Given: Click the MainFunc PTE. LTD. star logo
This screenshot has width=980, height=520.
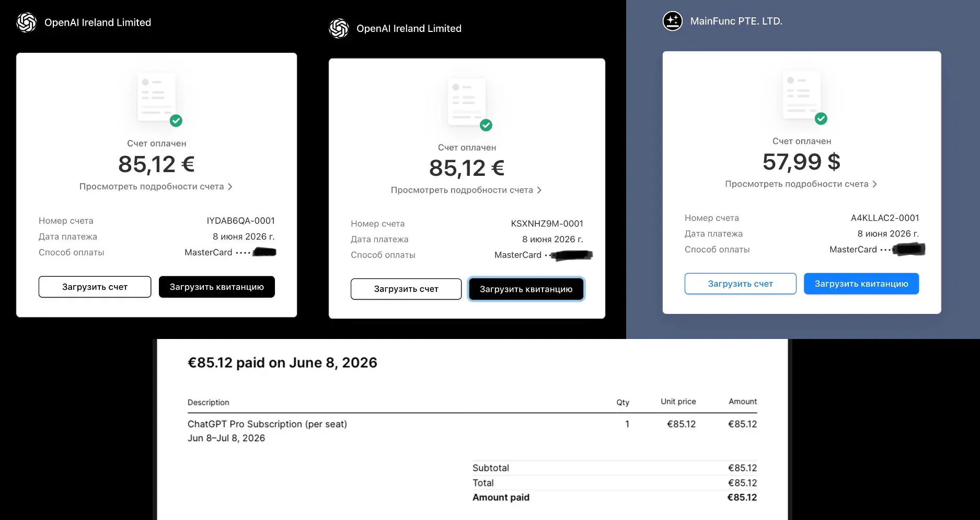Looking at the screenshot, I should pos(673,21).
